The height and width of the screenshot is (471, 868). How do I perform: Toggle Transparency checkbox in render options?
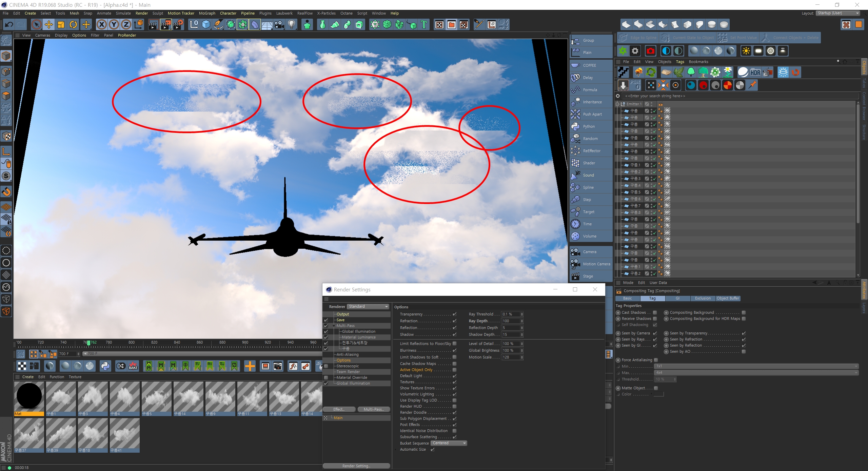454,314
